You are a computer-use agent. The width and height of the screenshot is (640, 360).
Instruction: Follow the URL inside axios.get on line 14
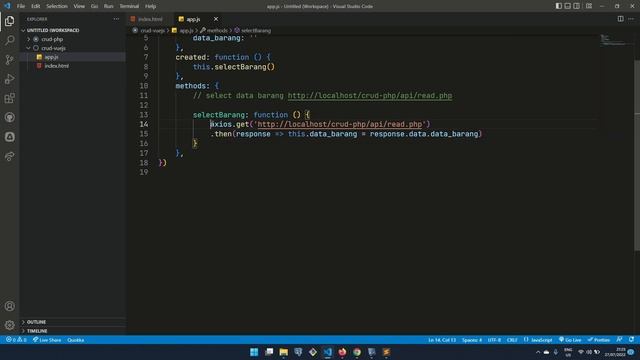(x=340, y=124)
